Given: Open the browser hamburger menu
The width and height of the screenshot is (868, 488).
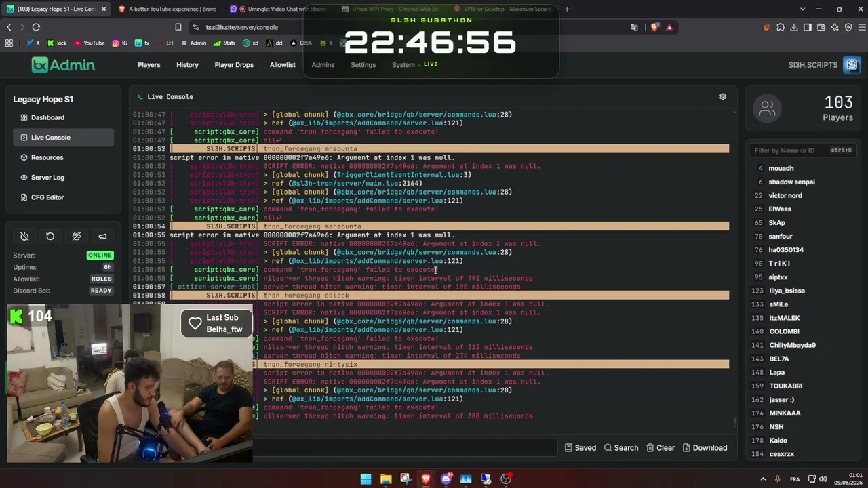Looking at the screenshot, I should click(x=862, y=27).
